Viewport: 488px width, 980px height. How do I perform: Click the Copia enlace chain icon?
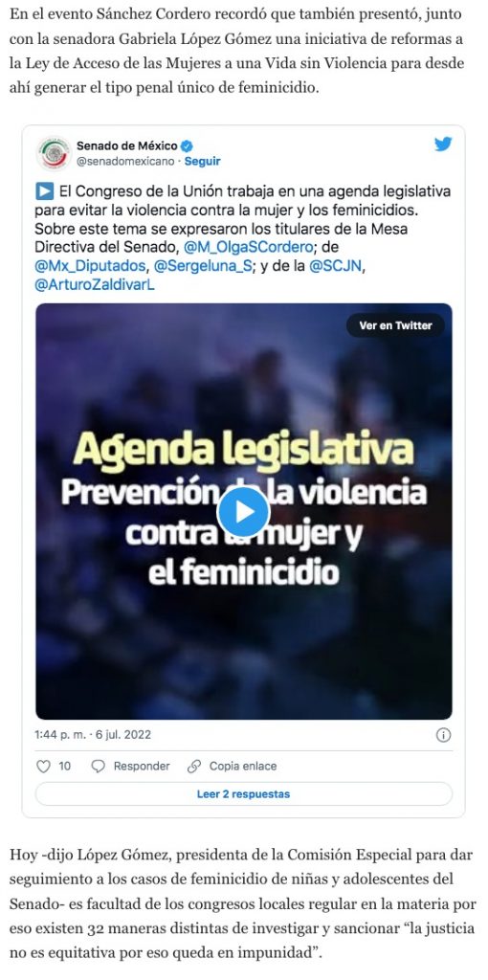[x=194, y=767]
